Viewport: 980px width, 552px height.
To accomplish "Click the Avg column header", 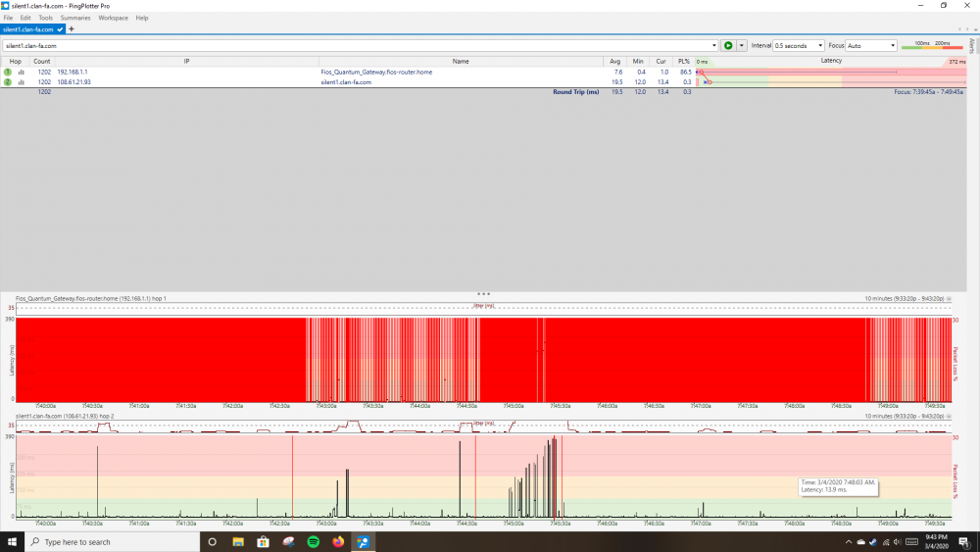I will 615,61.
